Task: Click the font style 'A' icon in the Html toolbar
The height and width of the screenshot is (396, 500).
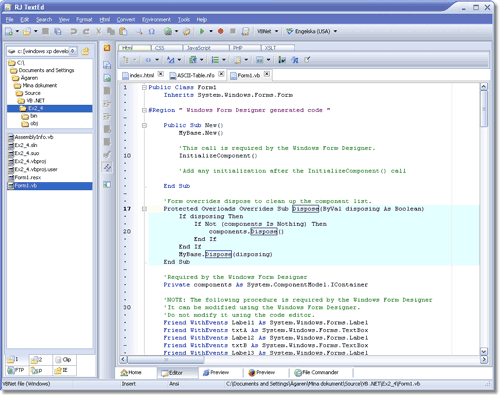Action: (171, 60)
